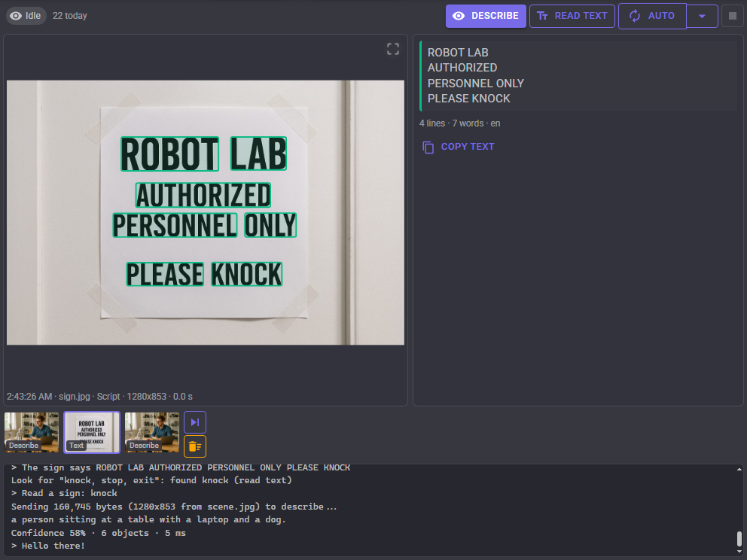Image resolution: width=747 pixels, height=560 pixels.
Task: Click the "ROBOT LAB" result line
Action: (458, 53)
